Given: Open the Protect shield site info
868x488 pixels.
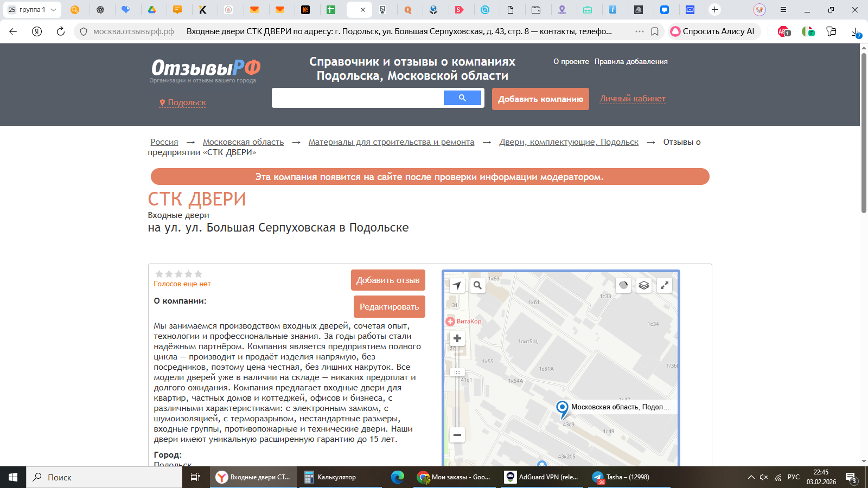Looking at the screenshot, I should coord(84,31).
